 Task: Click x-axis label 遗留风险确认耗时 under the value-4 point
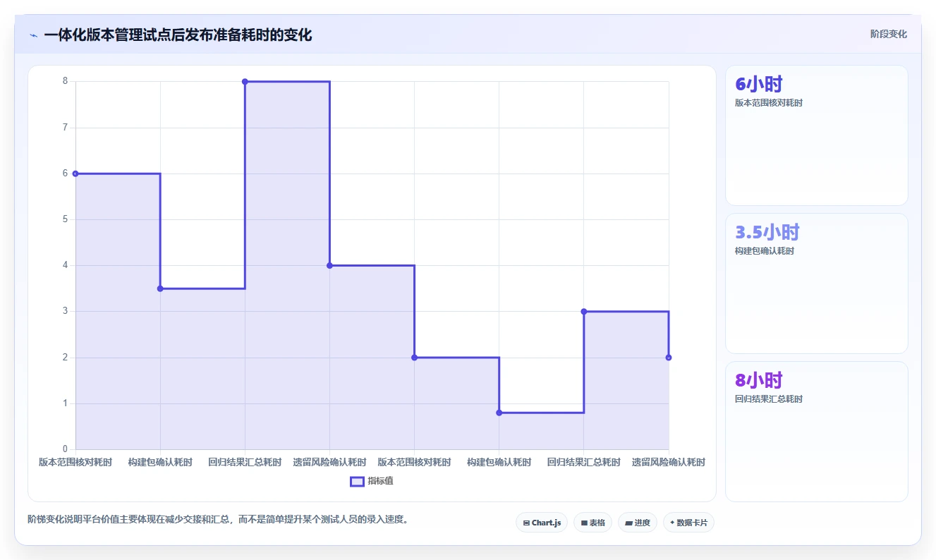click(x=329, y=463)
